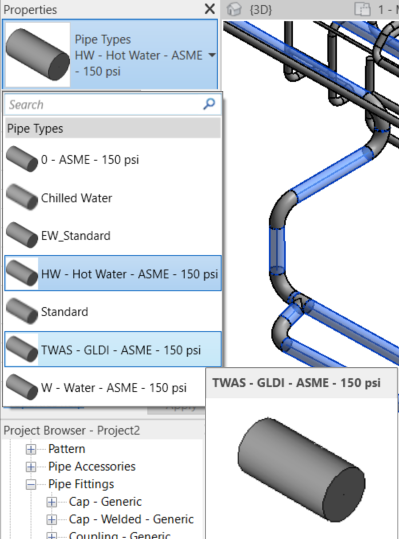Open the type selector dropdown arrow

coord(212,55)
